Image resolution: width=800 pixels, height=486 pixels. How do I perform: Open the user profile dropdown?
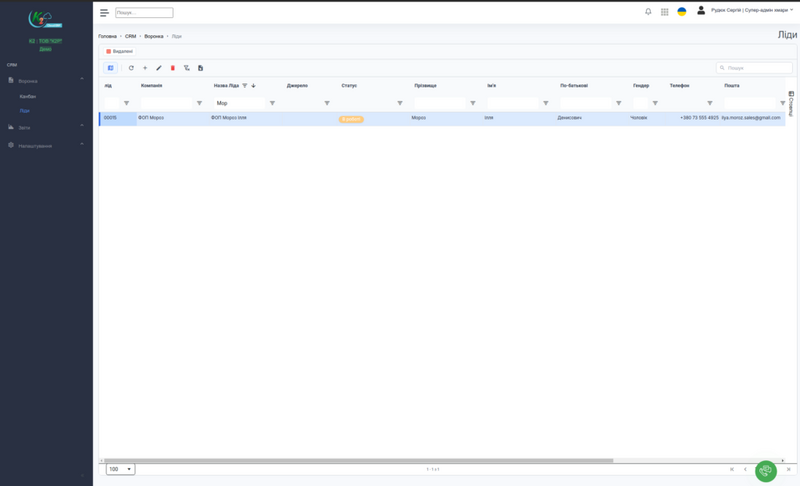(750, 11)
